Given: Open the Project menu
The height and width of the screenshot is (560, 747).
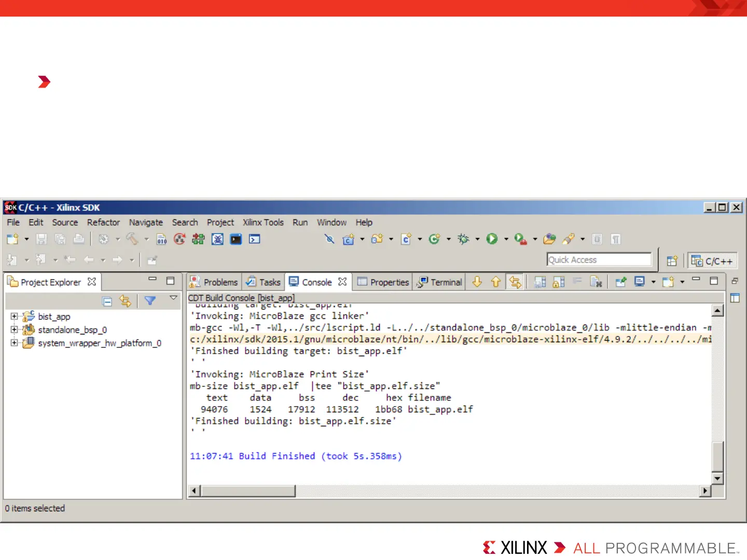Looking at the screenshot, I should click(x=220, y=222).
